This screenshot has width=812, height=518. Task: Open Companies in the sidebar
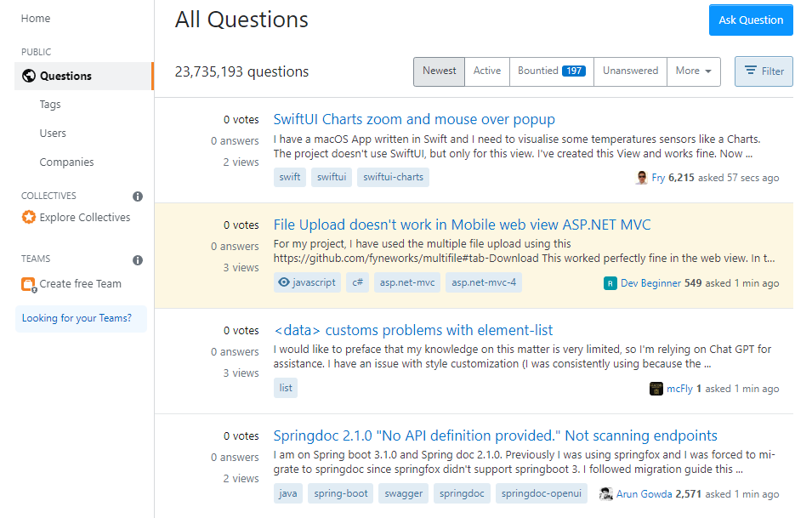67,162
